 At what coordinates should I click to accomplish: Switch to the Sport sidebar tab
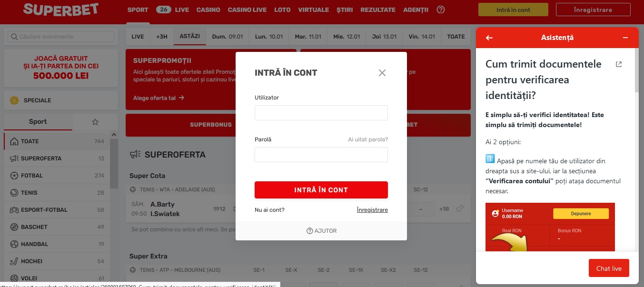point(38,122)
